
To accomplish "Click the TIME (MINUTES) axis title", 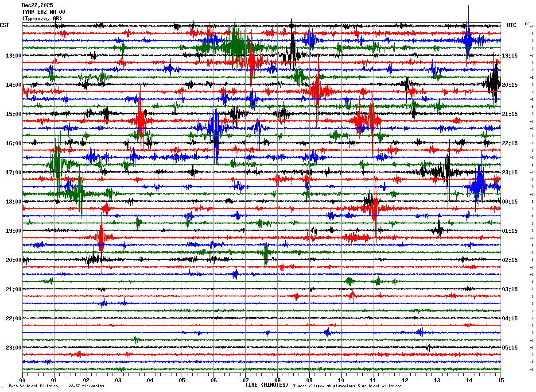I will pos(267,385).
